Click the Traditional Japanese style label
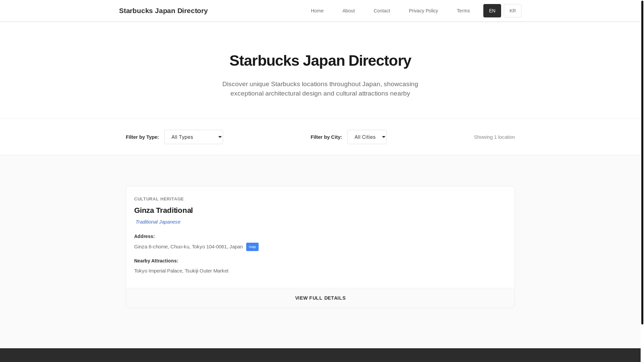Viewport: 644px width, 362px height. 158,222
